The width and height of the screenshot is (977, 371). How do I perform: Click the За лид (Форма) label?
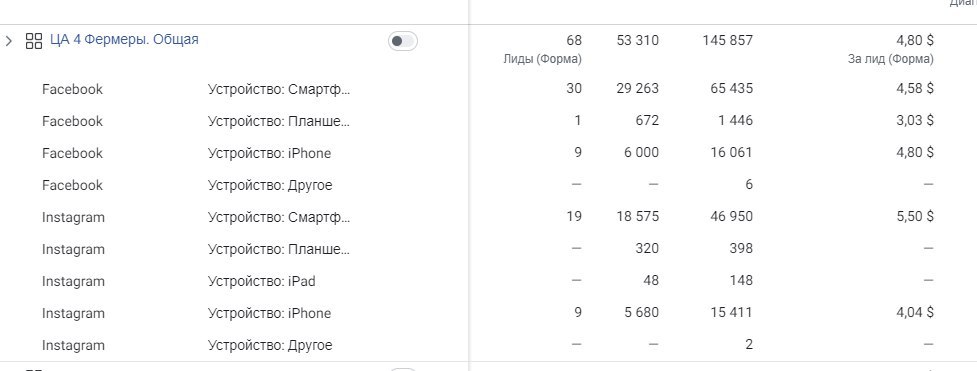[x=891, y=59]
